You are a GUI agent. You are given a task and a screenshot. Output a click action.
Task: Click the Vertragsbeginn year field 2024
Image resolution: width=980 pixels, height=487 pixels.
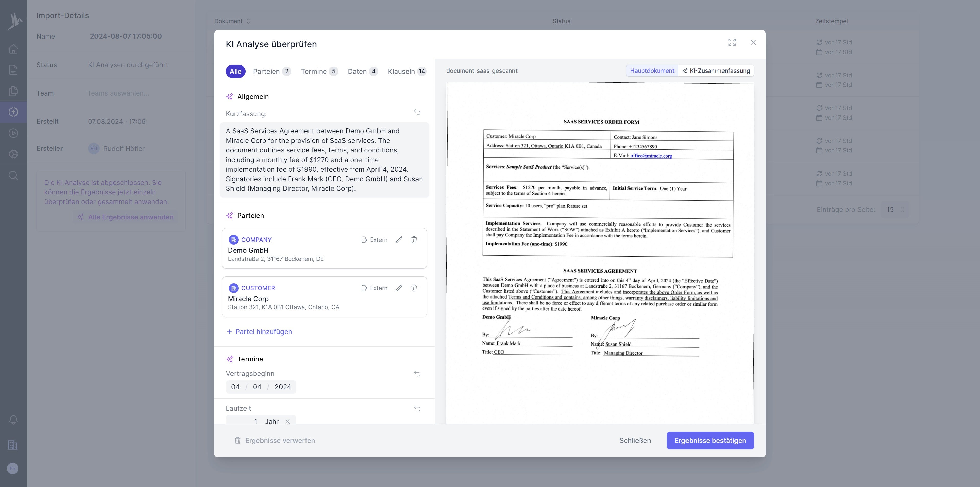pos(282,387)
